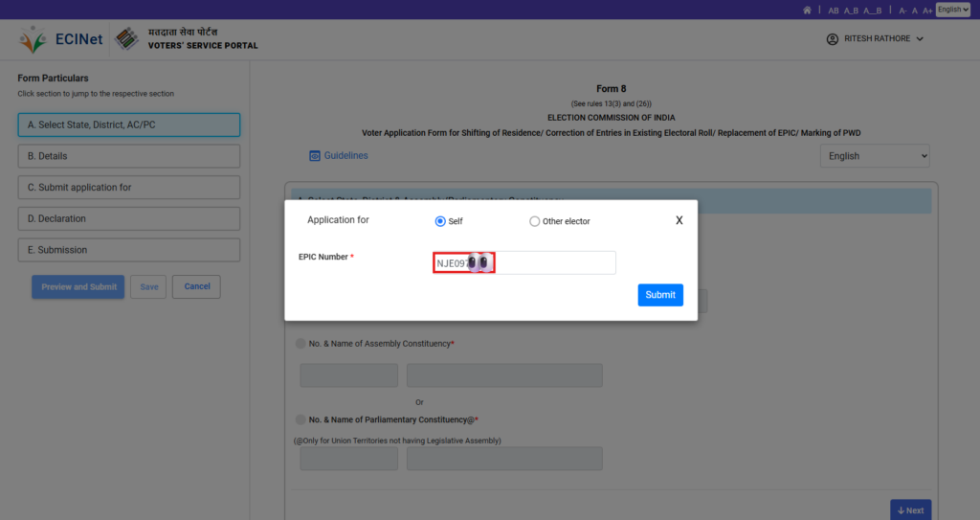The image size is (980, 520).
Task: Click the Parliamentary Constituency number field
Action: click(348, 459)
